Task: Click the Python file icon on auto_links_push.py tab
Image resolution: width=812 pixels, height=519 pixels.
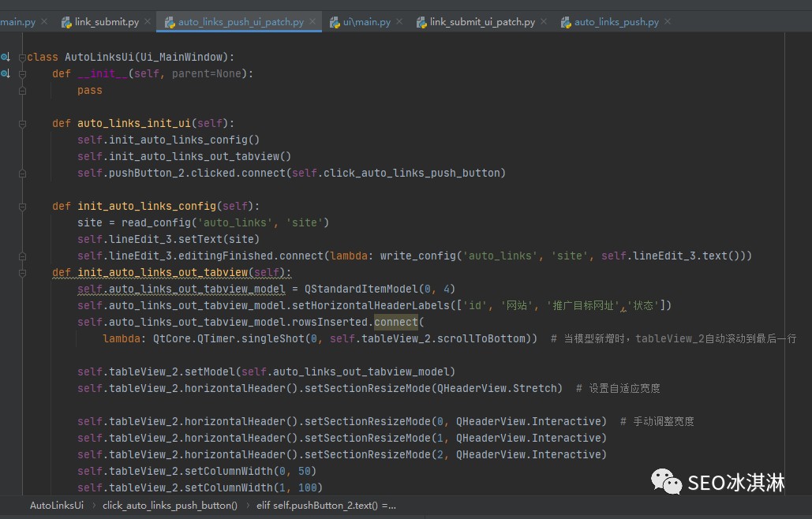Action: [566, 22]
